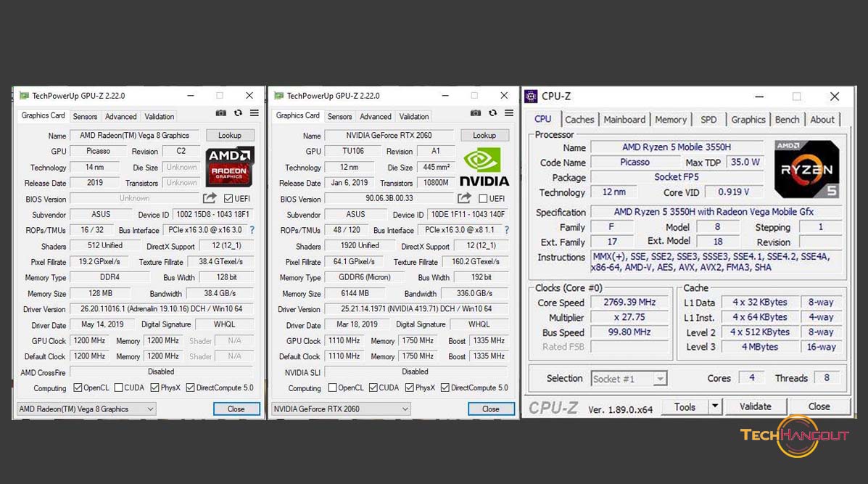
Task: Click Lookup button in NVIDIA GPU-Z window
Action: [x=484, y=135]
